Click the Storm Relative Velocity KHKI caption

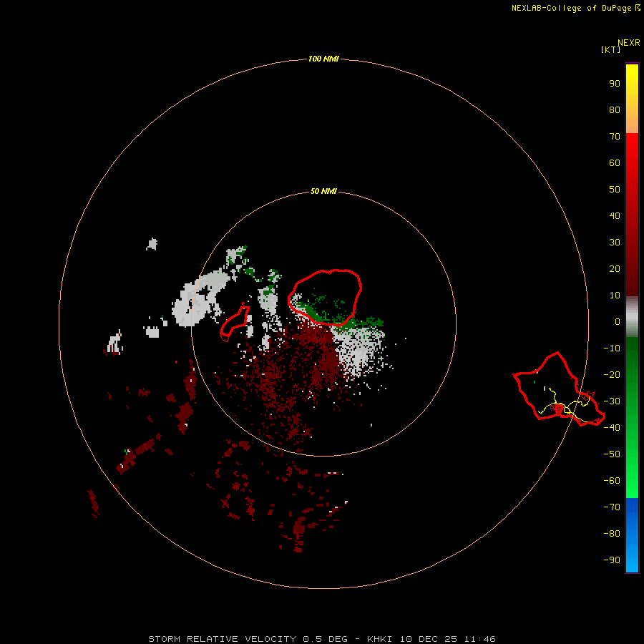click(321, 639)
